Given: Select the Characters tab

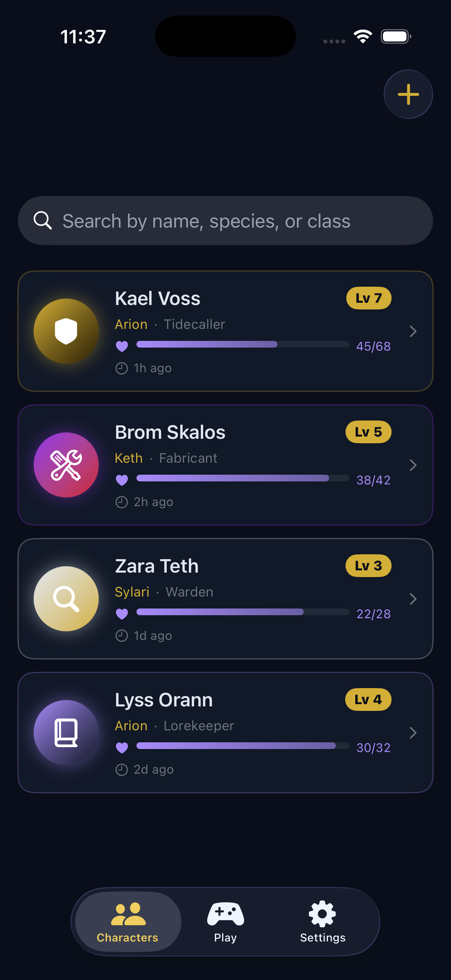Looking at the screenshot, I should click(x=128, y=921).
